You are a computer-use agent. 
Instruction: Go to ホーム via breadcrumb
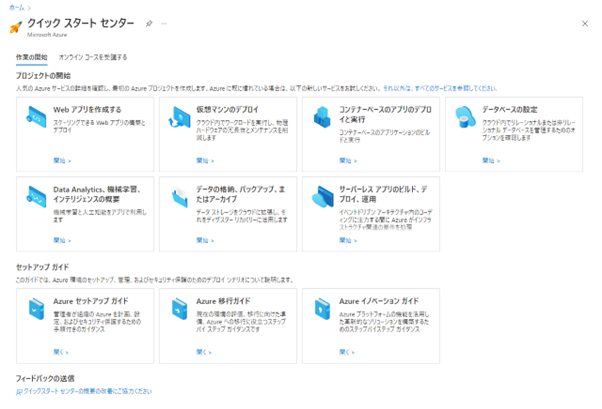(13, 6)
